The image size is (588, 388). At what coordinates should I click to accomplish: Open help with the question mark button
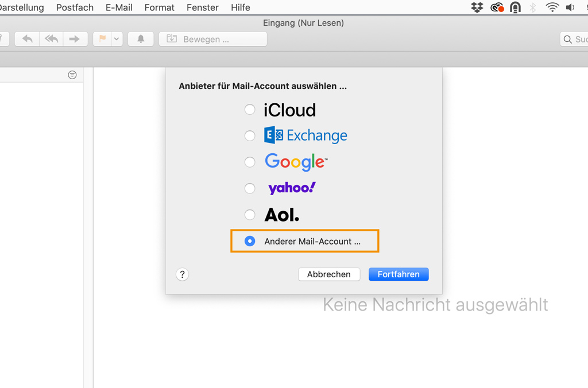182,274
